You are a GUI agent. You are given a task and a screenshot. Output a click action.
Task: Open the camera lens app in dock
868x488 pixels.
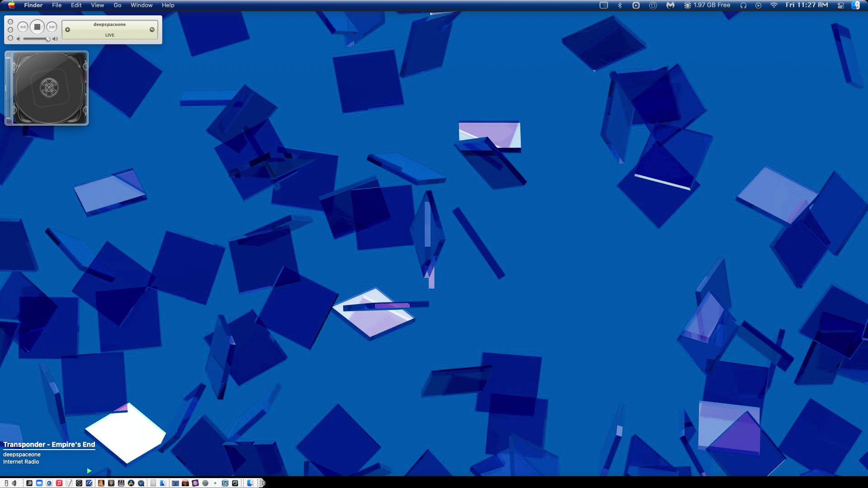[79, 483]
